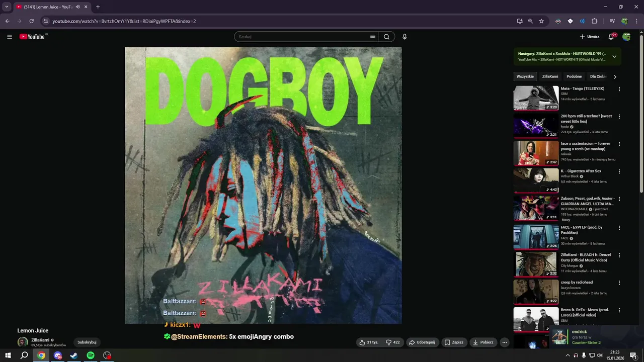
Task: Click the Udostępnij share button
Action: 422,342
